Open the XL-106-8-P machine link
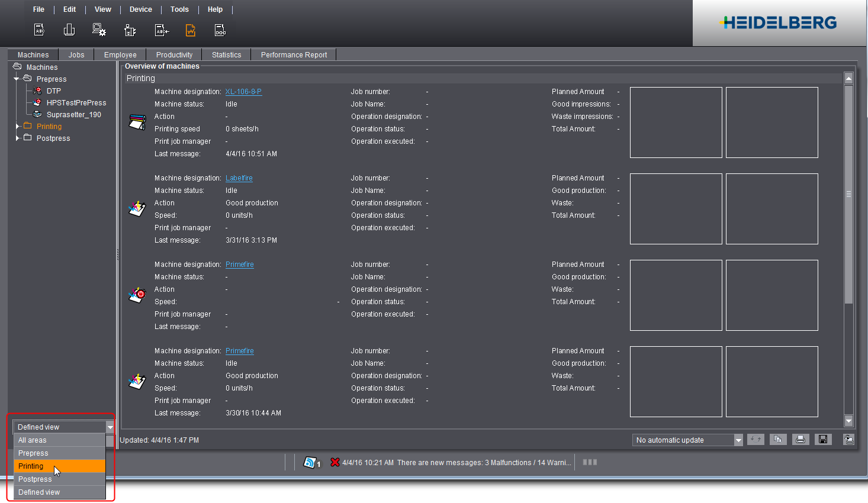The height and width of the screenshot is (503, 868). [243, 92]
